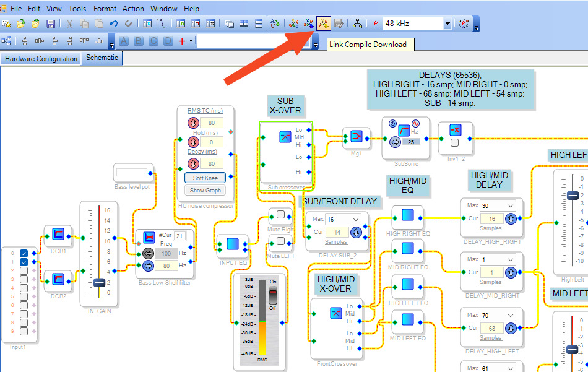The width and height of the screenshot is (588, 372).
Task: Click the Link Project icon left of blue-arrow icon
Action: click(293, 24)
